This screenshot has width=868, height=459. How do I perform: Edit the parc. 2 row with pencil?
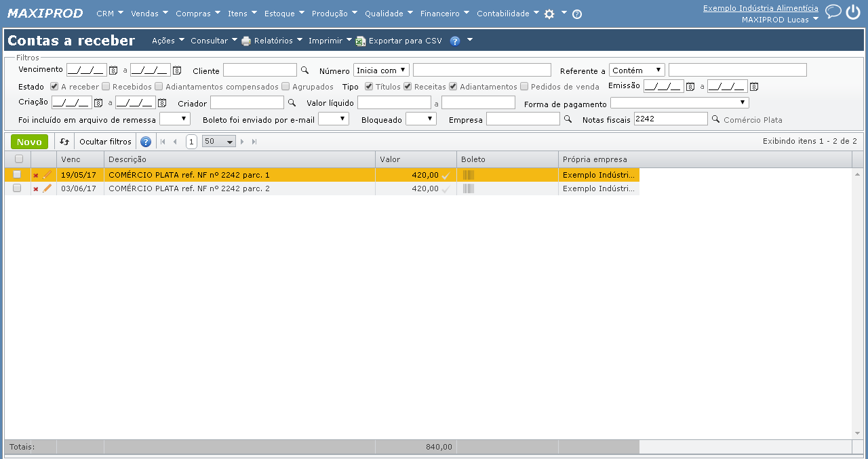click(47, 188)
